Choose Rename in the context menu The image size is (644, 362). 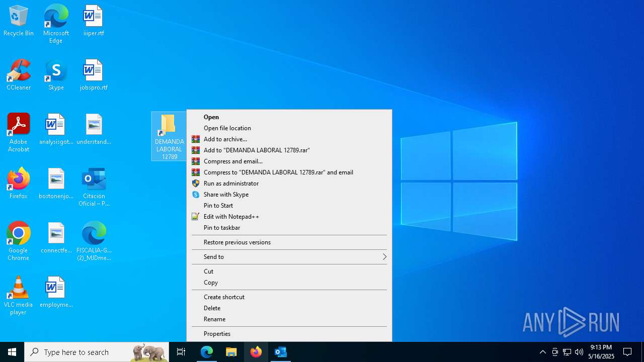click(x=289, y=319)
